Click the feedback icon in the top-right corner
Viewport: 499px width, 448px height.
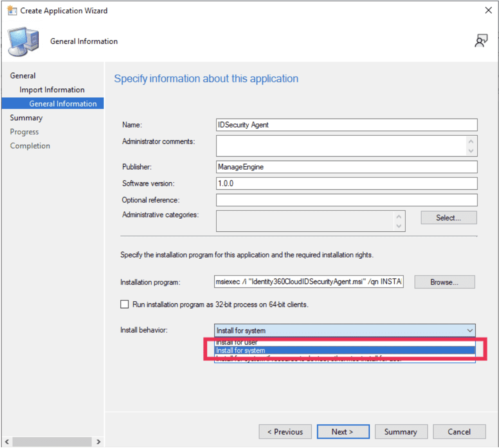click(481, 40)
